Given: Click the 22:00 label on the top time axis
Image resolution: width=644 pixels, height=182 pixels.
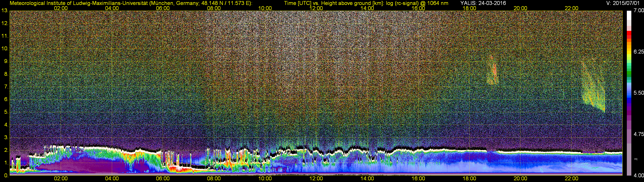Looking at the screenshot, I should pos(571,8).
